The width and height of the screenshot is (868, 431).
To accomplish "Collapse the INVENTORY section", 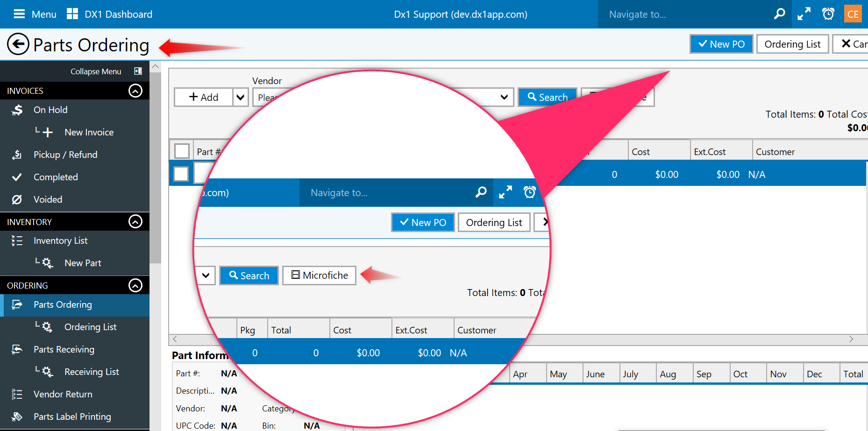I will pos(135,221).
